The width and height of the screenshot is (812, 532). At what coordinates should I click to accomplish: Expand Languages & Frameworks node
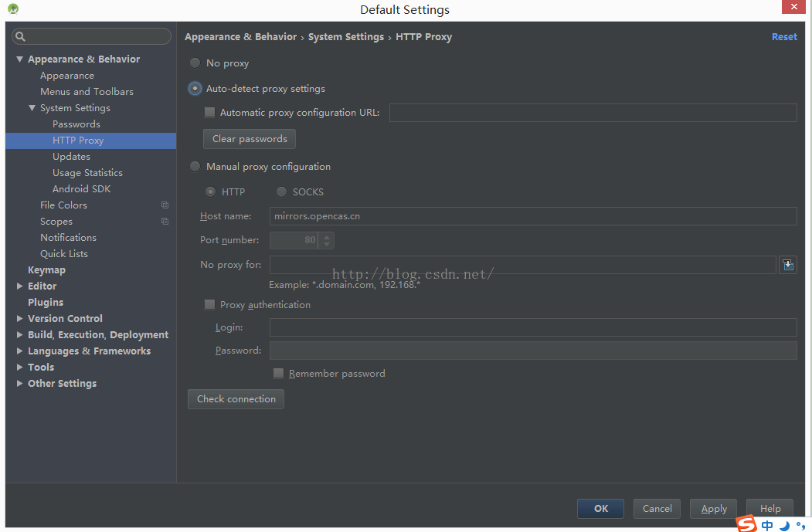click(19, 351)
